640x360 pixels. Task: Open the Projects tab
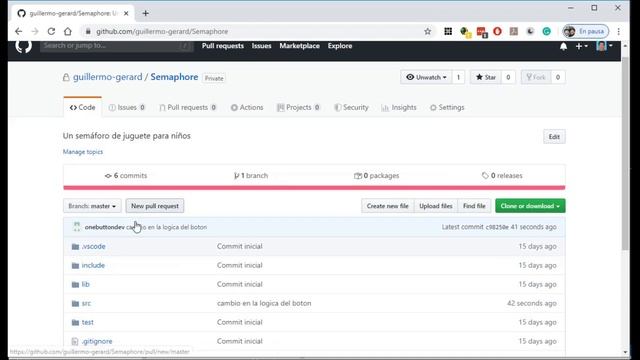tap(298, 107)
